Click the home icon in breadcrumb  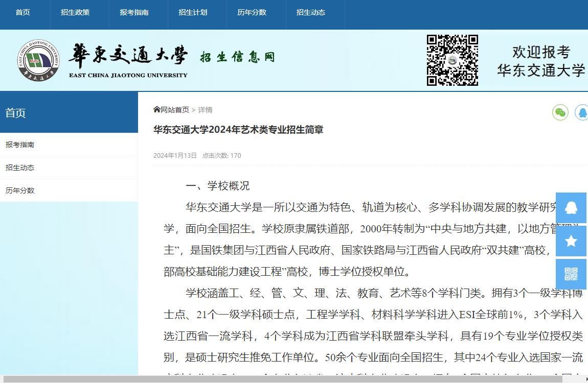click(x=157, y=110)
